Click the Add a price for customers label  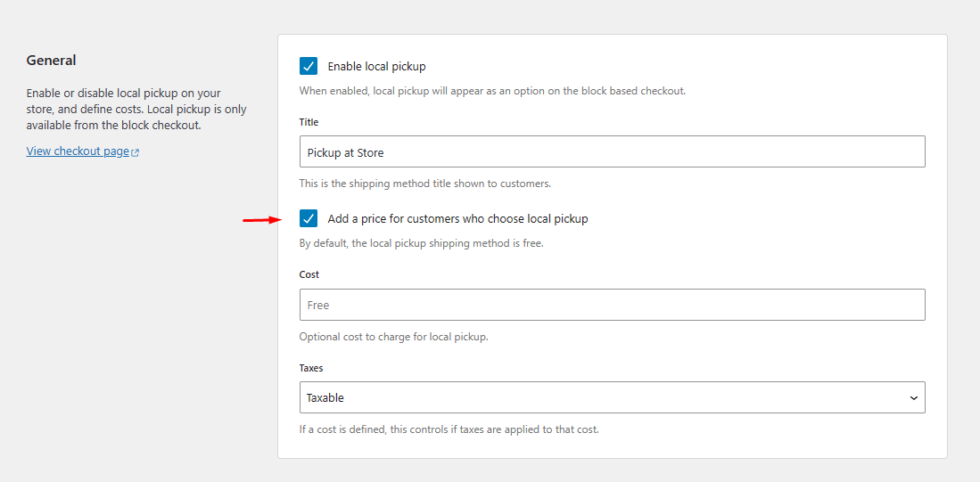(457, 218)
